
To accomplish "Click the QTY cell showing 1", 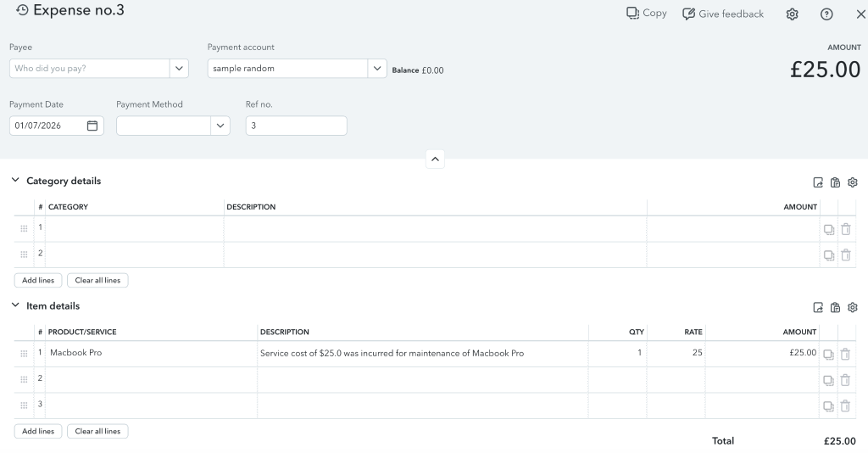I will point(617,353).
